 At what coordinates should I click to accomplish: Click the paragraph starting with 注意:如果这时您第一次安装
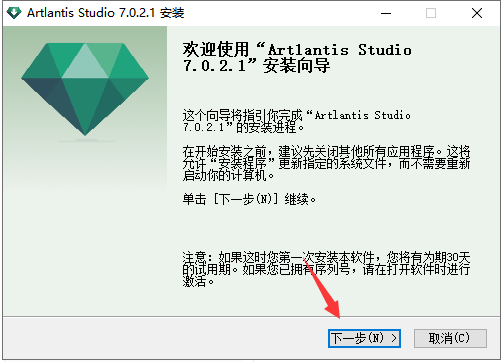pyautogui.click(x=326, y=269)
